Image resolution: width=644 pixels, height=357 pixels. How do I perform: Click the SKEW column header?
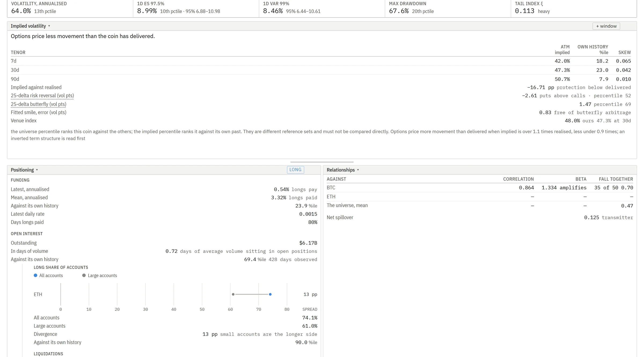click(x=625, y=53)
